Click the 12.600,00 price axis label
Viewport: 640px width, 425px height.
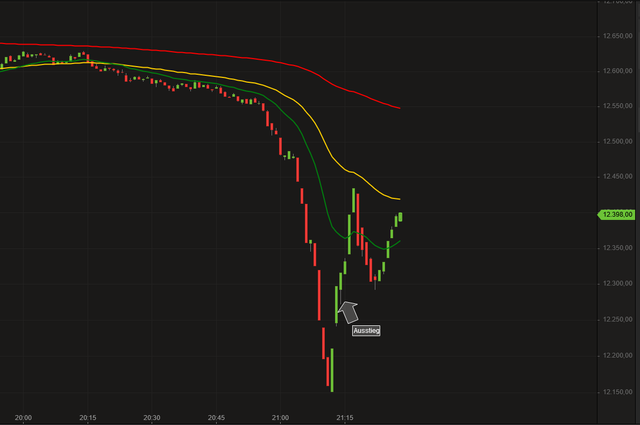(618, 71)
